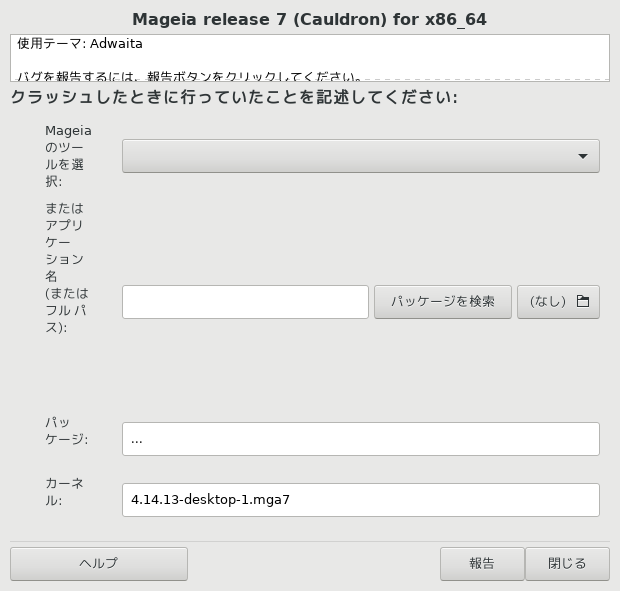Click the folder icon in the file chooser
620x591 pixels.
pos(583,301)
